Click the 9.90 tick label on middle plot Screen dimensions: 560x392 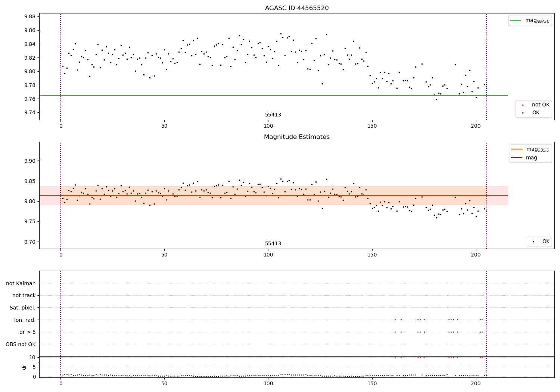click(29, 161)
